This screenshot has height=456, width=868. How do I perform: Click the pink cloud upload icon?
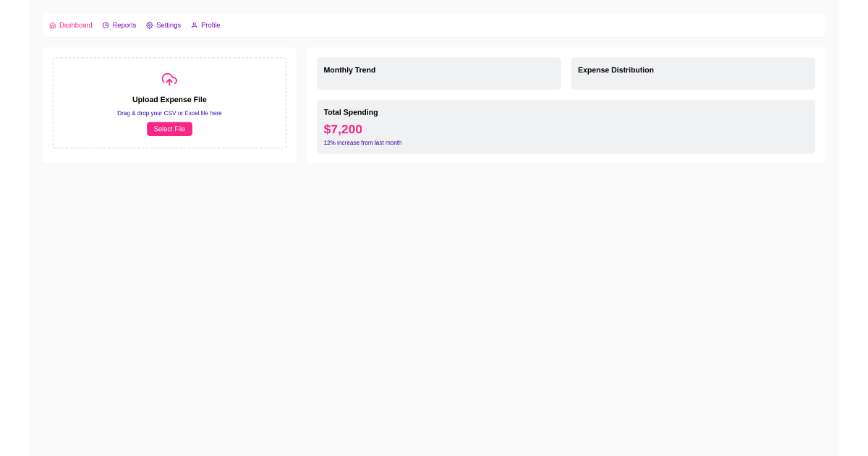coord(169,80)
